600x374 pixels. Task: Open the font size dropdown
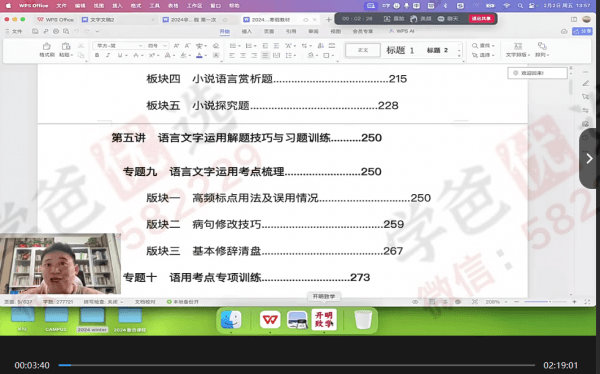point(165,46)
